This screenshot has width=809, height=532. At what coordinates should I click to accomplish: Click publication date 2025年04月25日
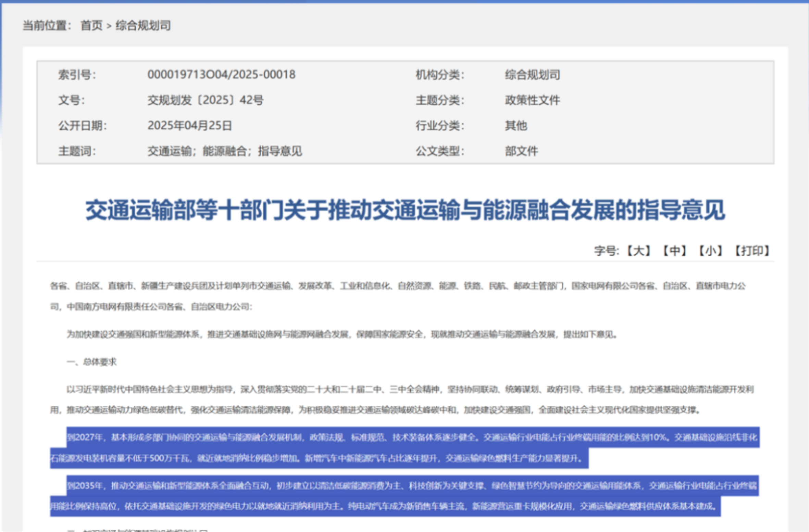point(189,126)
